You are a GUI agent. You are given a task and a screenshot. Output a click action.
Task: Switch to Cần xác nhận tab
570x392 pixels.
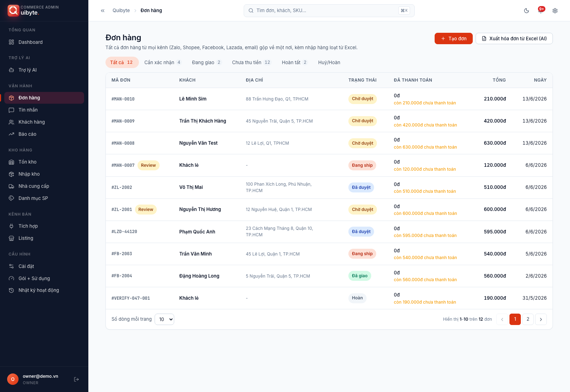tap(163, 62)
